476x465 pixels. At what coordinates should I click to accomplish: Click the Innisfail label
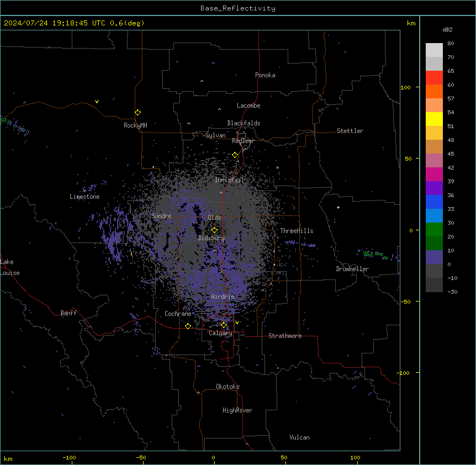point(229,180)
